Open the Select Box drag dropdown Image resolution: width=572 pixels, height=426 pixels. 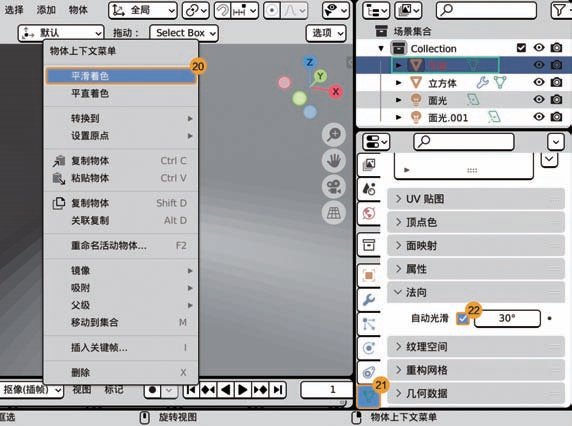coord(184,33)
